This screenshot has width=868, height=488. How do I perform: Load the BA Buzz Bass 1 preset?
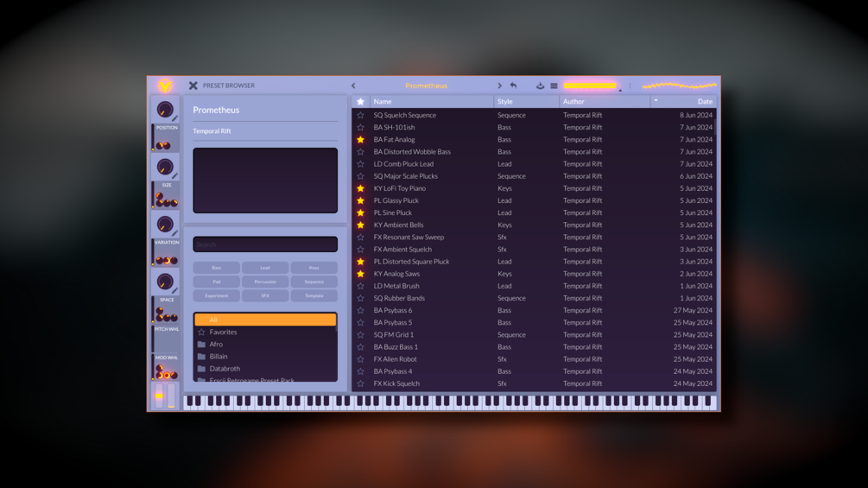tap(534, 347)
